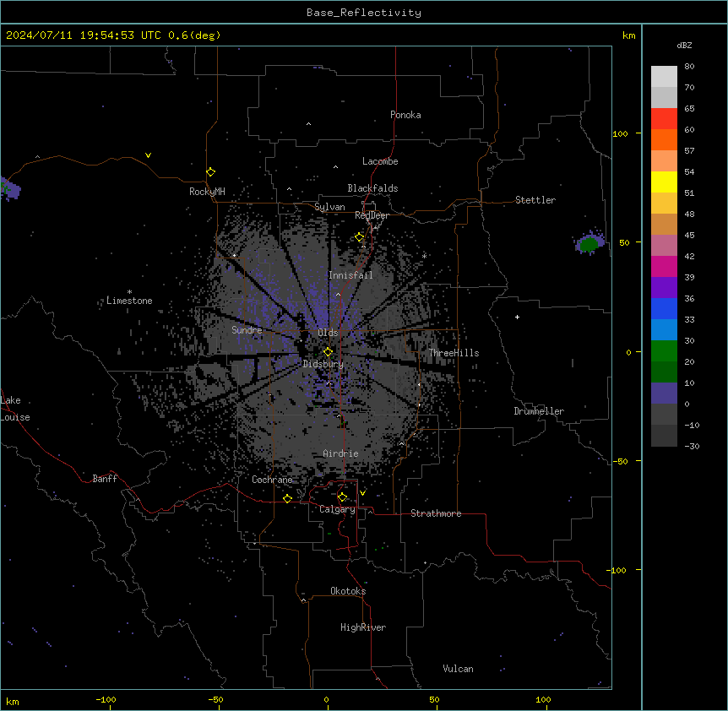Pick the yellow 51-54 dBZ legend swatch

[664, 182]
